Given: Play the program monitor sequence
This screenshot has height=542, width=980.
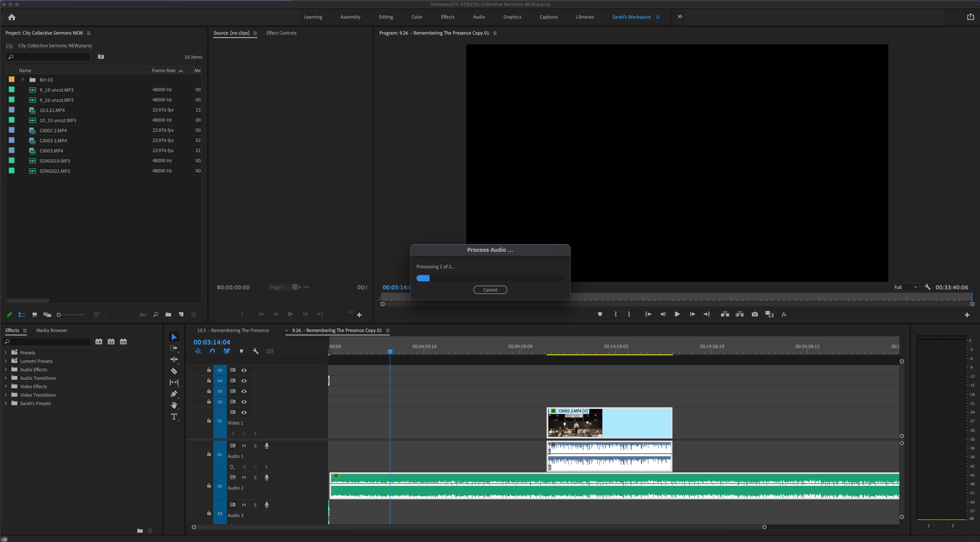Looking at the screenshot, I should point(677,314).
